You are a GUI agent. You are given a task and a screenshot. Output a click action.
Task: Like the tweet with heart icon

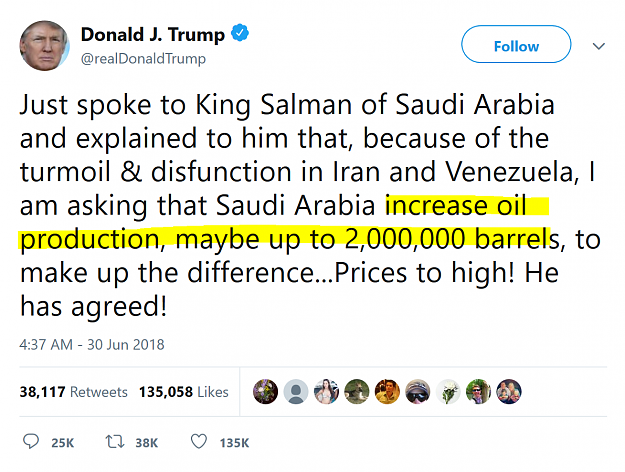point(199,442)
